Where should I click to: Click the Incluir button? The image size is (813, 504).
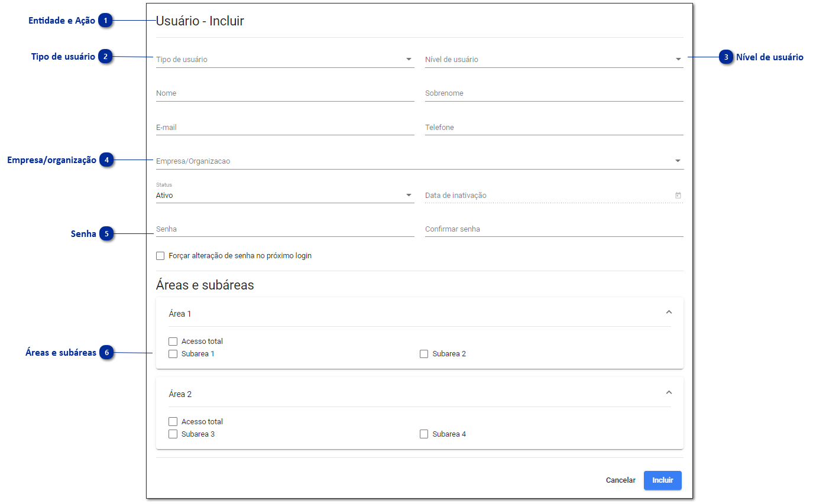pyautogui.click(x=662, y=480)
